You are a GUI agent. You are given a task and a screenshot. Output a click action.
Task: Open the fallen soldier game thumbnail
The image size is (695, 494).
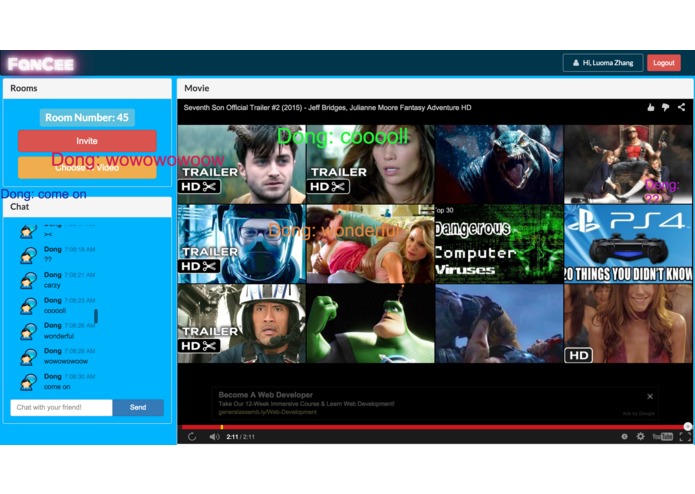(499, 324)
